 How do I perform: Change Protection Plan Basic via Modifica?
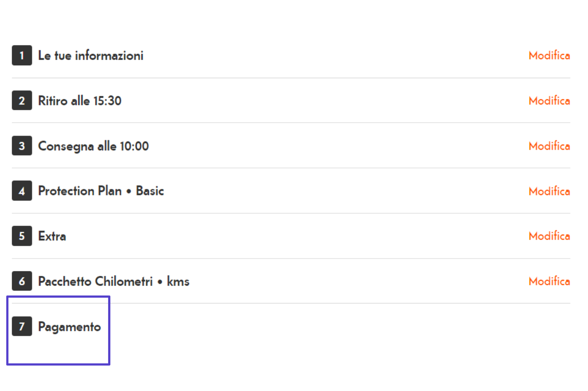click(549, 191)
